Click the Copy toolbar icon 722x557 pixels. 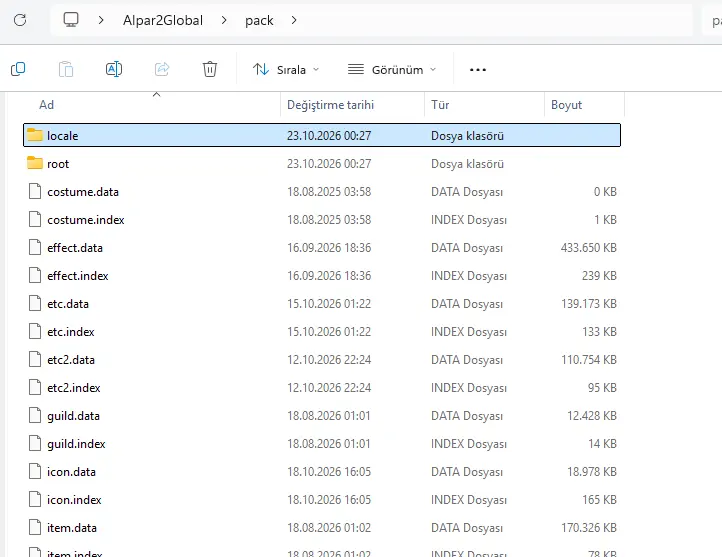click(x=18, y=69)
